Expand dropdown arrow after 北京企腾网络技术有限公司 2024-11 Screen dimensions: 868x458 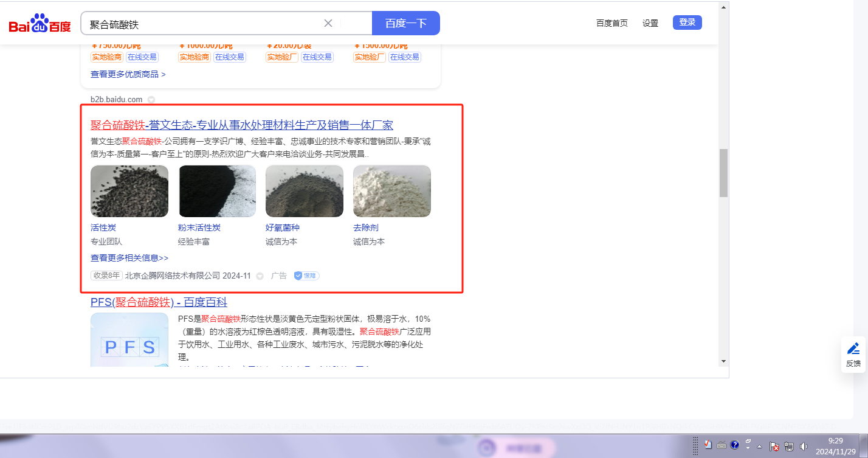click(x=260, y=276)
